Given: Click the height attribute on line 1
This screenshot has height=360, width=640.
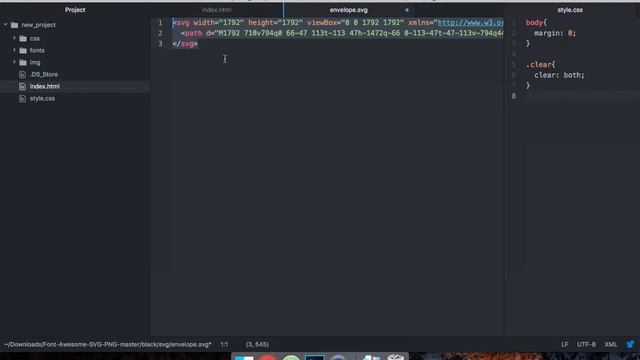Looking at the screenshot, I should pos(261,23).
